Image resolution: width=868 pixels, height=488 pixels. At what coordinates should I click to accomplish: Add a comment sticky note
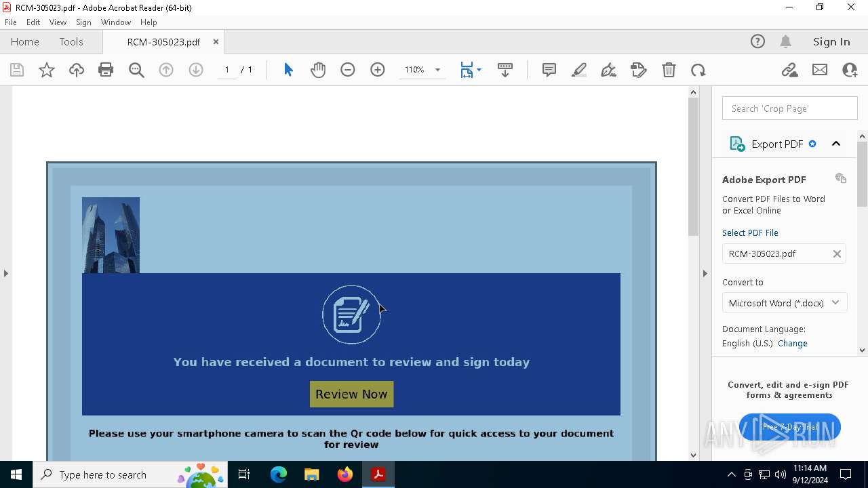[549, 70]
